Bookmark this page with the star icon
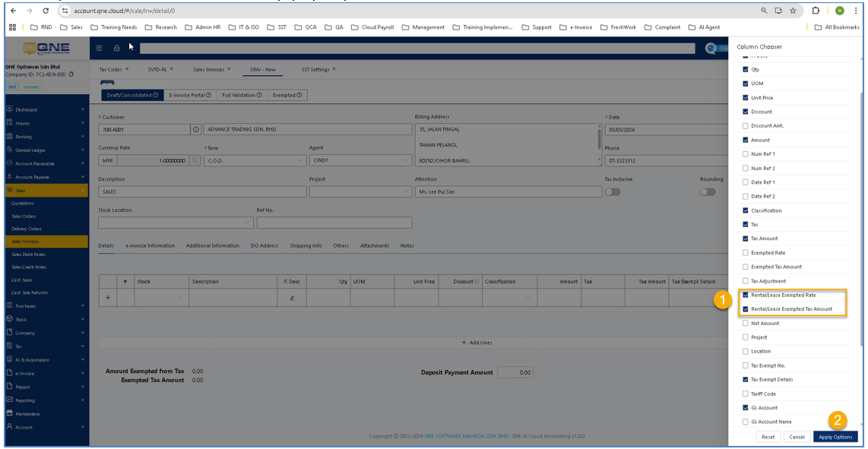The width and height of the screenshot is (868, 449). [793, 11]
